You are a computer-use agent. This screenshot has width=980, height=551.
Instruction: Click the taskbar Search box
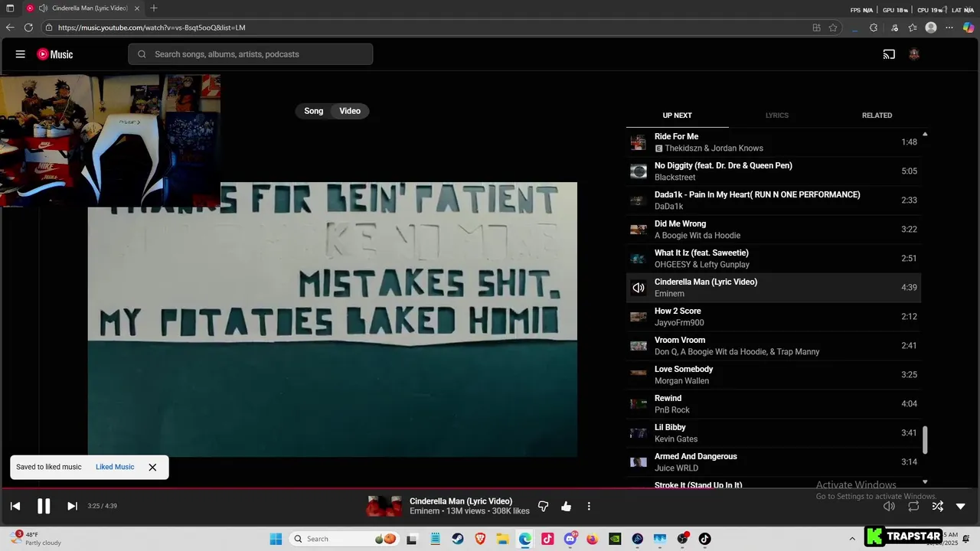(345, 539)
